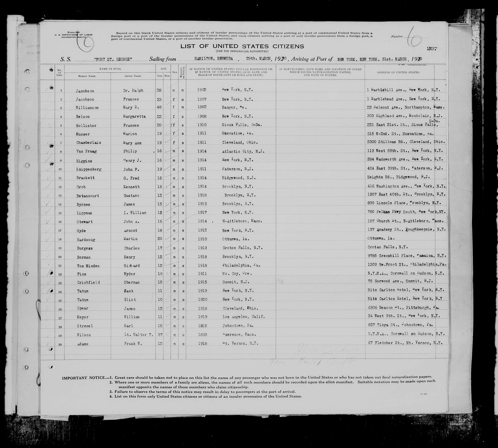Screen dimensions: 498x448
Task: Click birthplace "Sioux Falls, D-Da."
Action: point(242,125)
